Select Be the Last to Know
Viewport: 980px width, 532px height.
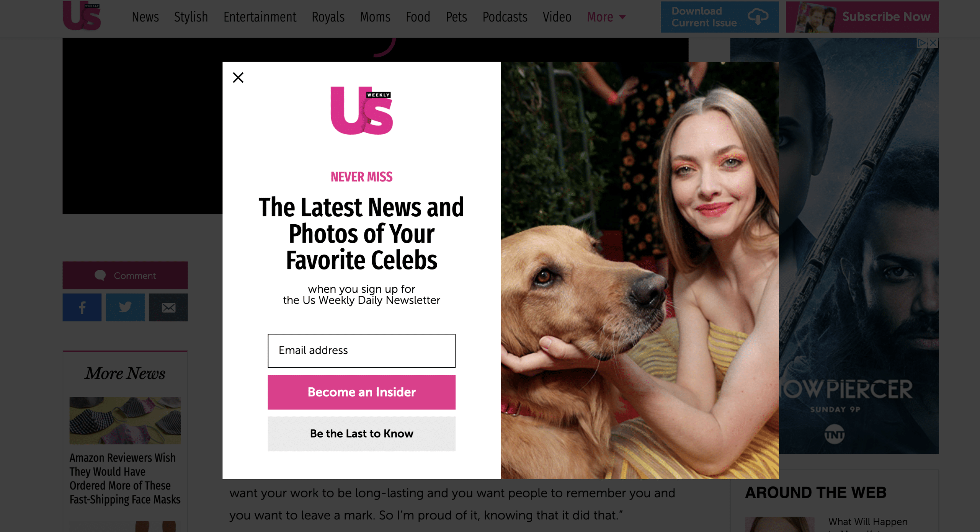pyautogui.click(x=361, y=434)
